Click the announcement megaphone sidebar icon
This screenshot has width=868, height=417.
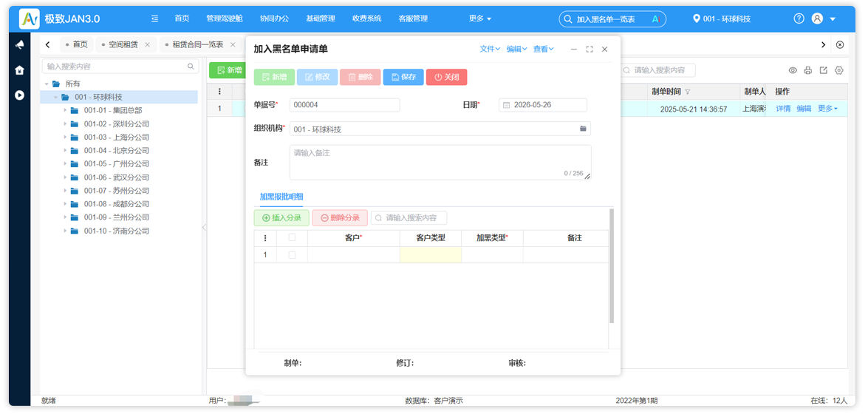19,45
